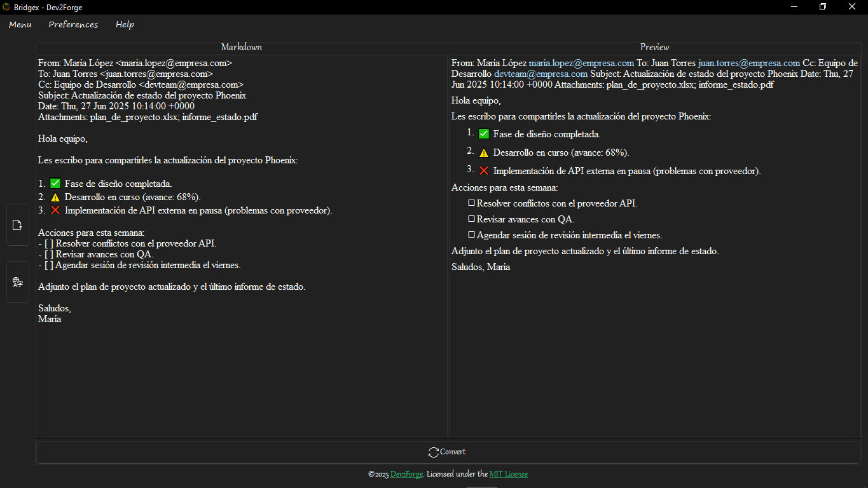
Task: Click the green check emoji in preview list
Action: 484,134
